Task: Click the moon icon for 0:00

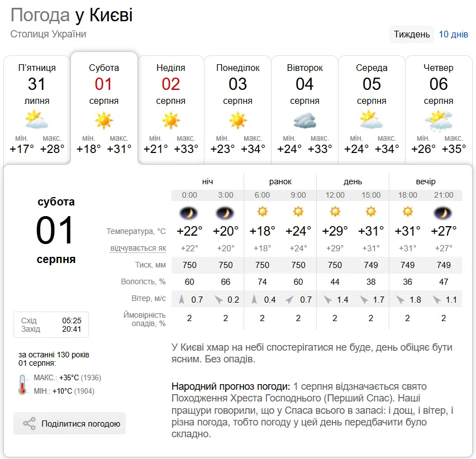Action: (189, 213)
